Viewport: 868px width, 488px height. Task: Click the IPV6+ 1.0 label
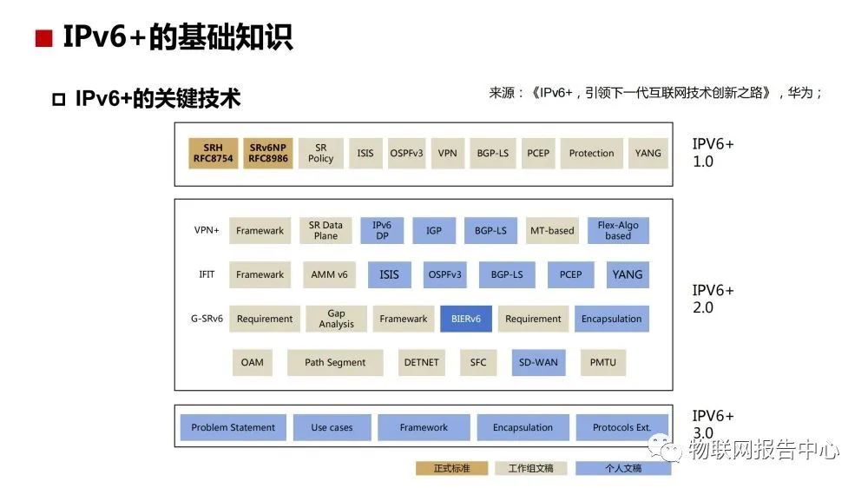click(713, 153)
